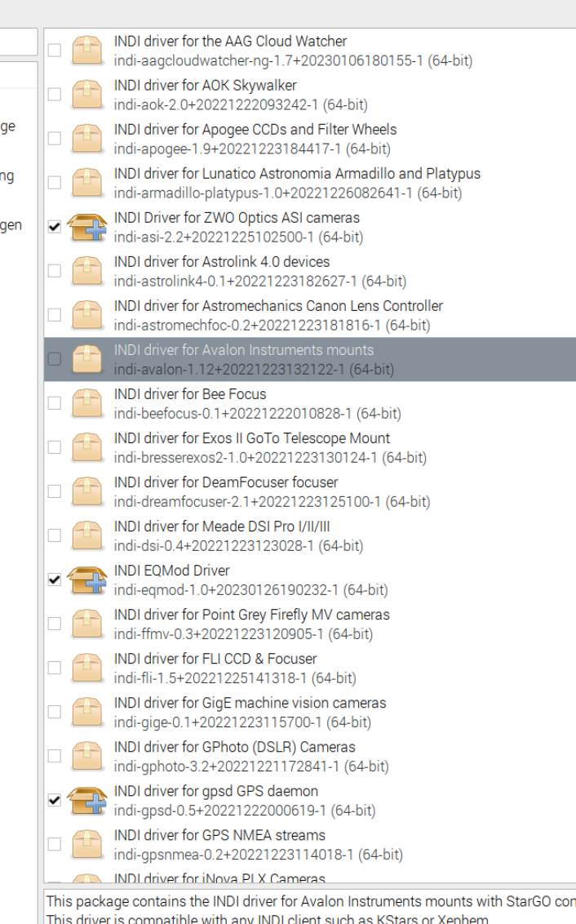Click the DeamFocuser package icon
Viewport: 576px width, 924px height.
(87, 491)
